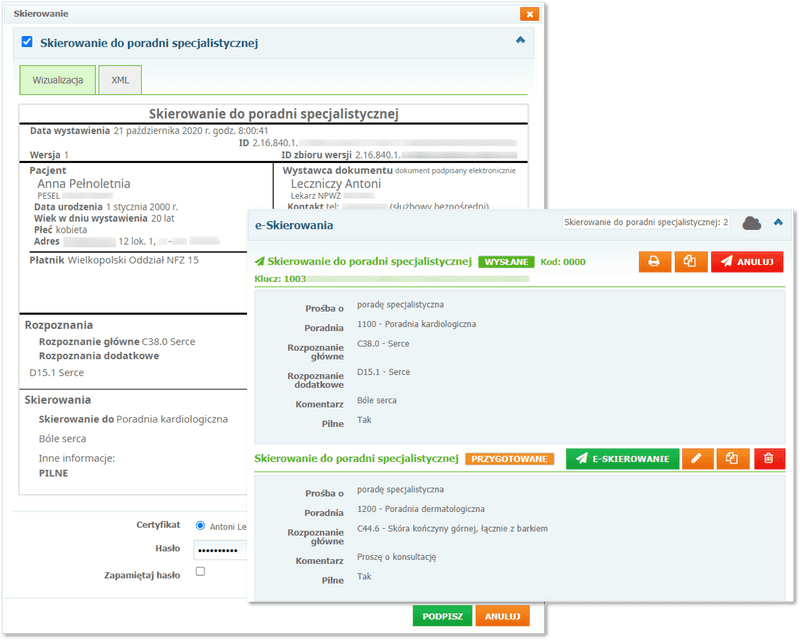This screenshot has height=640, width=800.
Task: Click issuer name 'Leczniczy Antoni'
Action: (336, 184)
